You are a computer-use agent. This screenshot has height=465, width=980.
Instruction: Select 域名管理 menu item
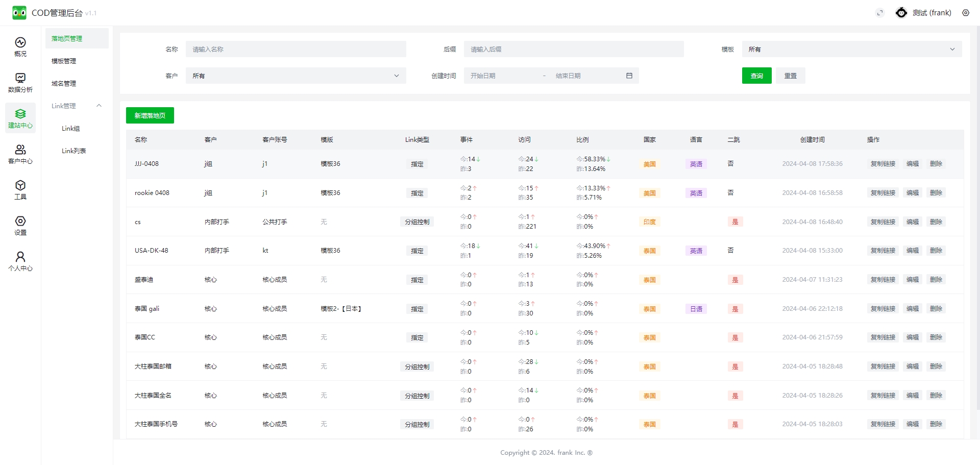click(77, 83)
